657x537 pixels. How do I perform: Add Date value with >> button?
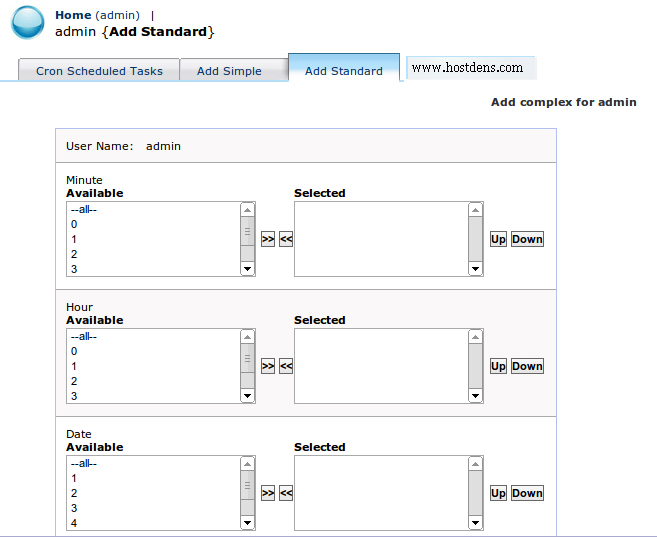(x=268, y=493)
